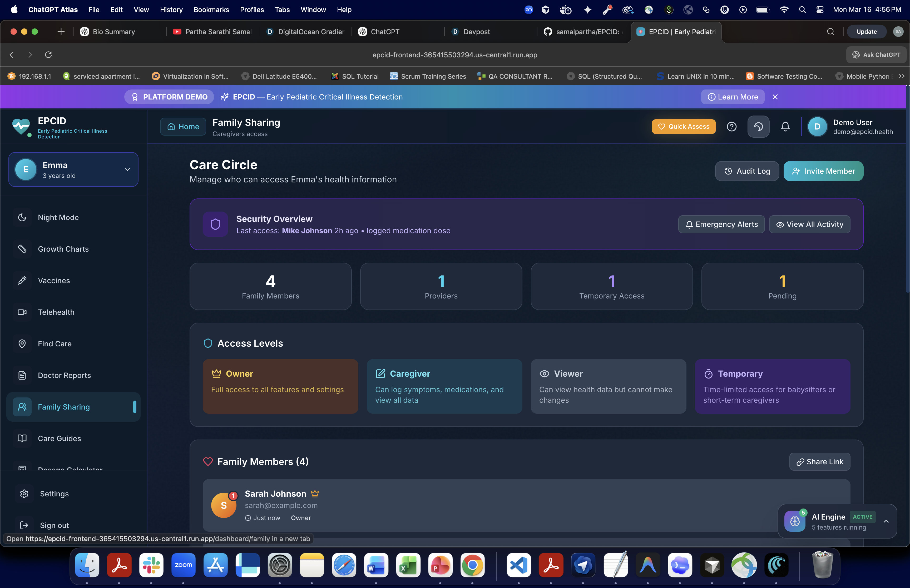Image resolution: width=910 pixels, height=588 pixels.
Task: Toggle Night Mode in sidebar
Action: (58, 217)
